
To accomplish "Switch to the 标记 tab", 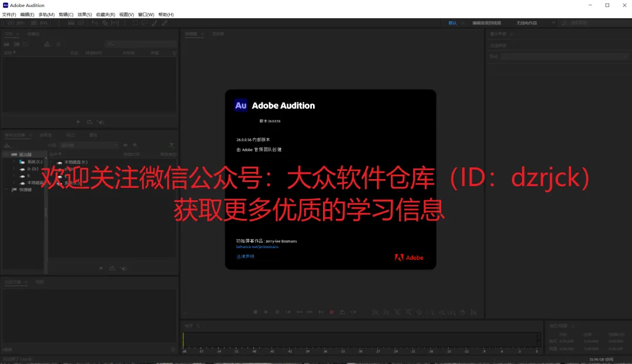I will pos(71,135).
